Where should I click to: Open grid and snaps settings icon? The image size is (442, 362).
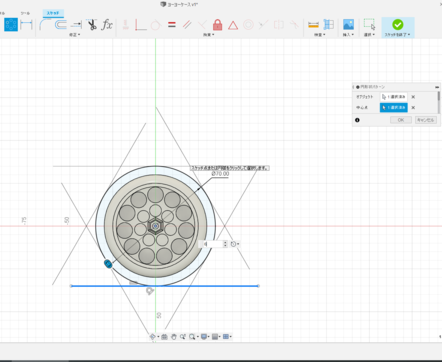point(215,337)
